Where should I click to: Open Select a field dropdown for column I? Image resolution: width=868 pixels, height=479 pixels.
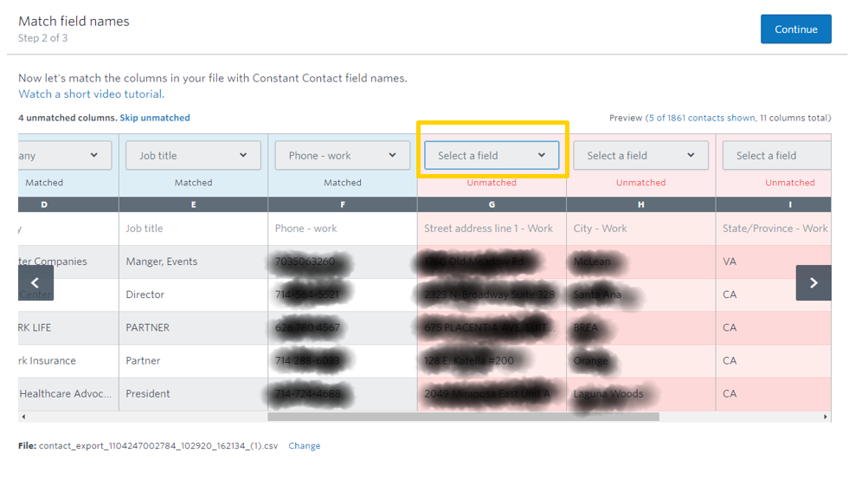point(776,156)
